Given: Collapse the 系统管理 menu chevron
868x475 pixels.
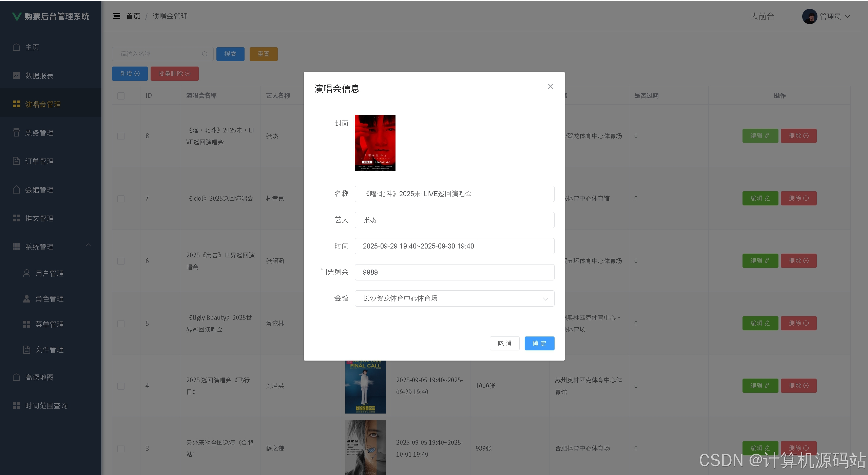Looking at the screenshot, I should (x=88, y=245).
